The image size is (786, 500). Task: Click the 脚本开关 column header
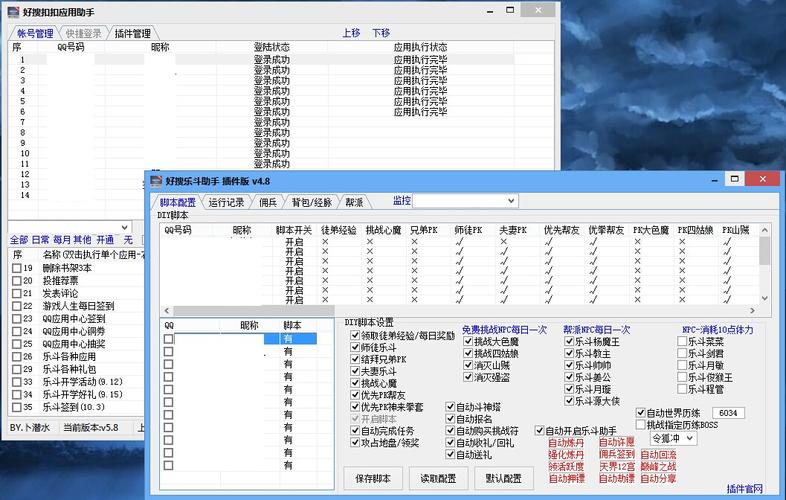coord(294,230)
